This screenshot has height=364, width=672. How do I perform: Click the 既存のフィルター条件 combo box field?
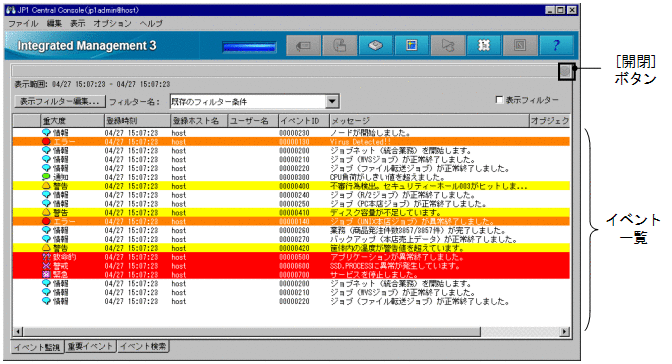(x=249, y=102)
